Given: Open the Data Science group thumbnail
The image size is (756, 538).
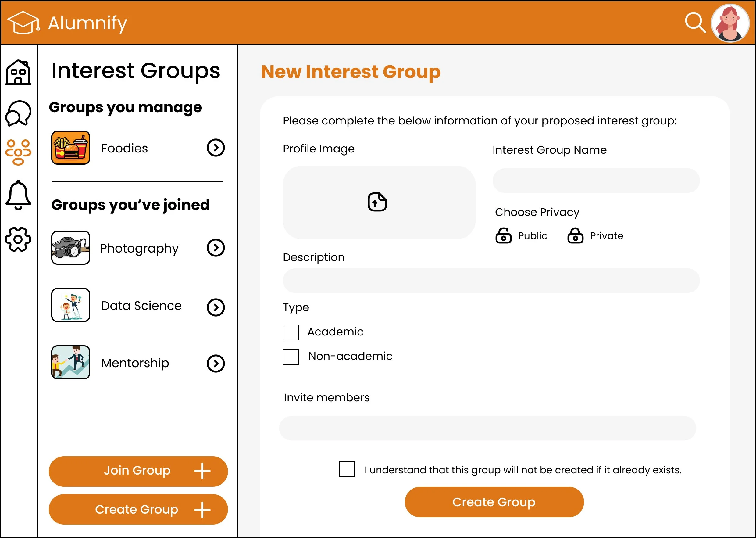Looking at the screenshot, I should (x=70, y=305).
